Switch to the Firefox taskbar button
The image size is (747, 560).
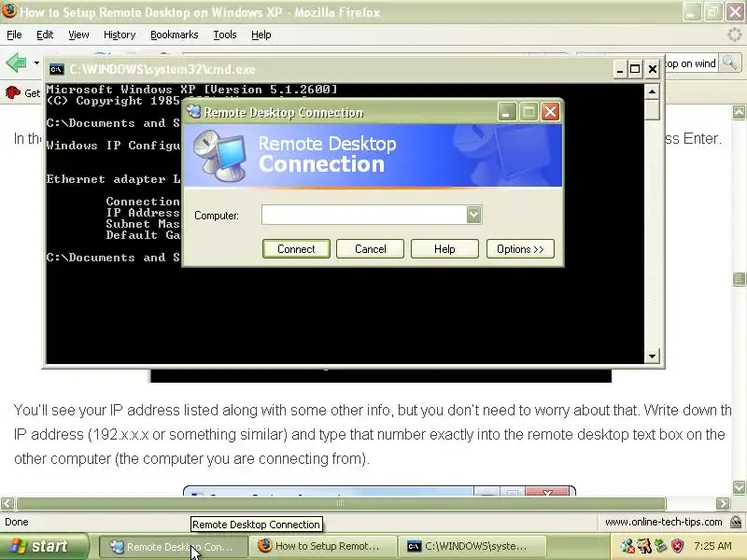(325, 547)
